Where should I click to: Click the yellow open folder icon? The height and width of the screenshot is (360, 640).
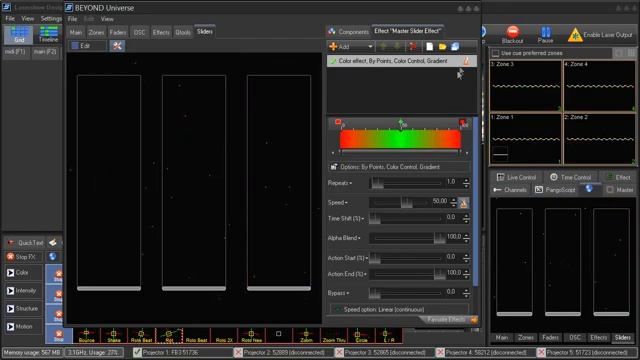tap(442, 47)
